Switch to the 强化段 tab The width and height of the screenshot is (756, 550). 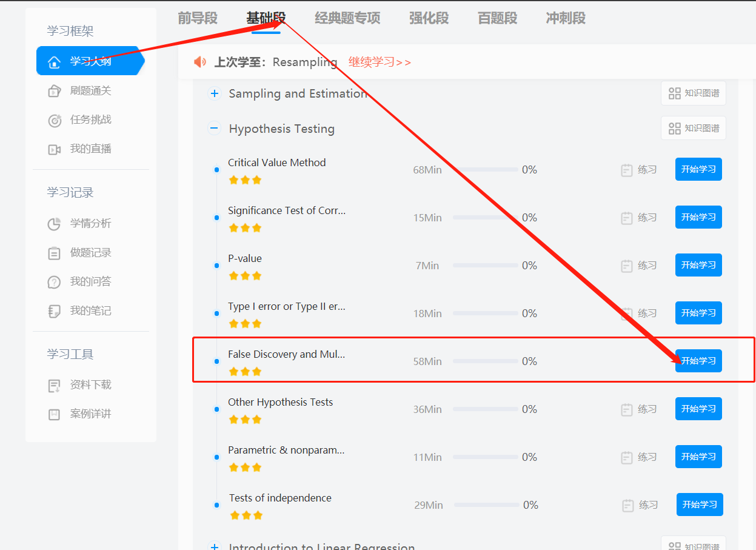pyautogui.click(x=429, y=18)
